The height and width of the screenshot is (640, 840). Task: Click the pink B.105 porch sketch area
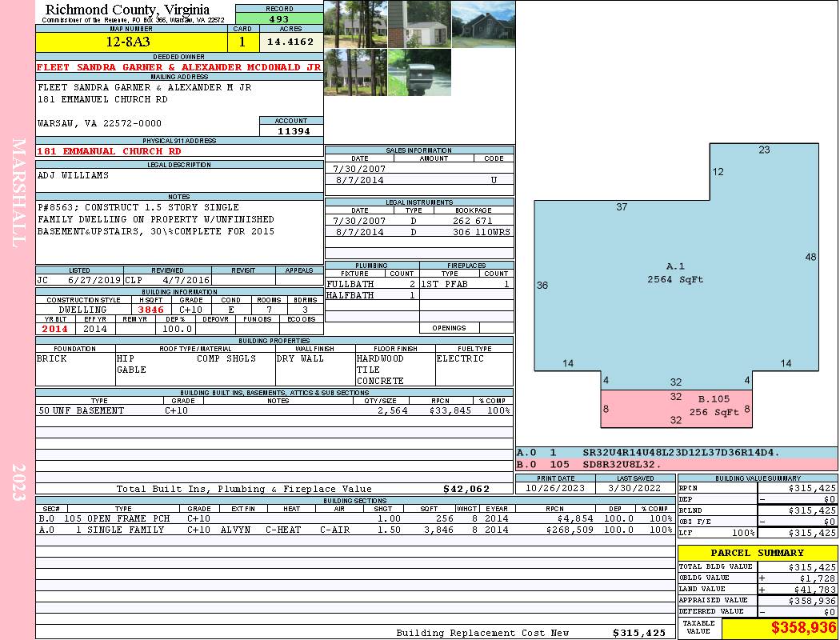coord(676,409)
